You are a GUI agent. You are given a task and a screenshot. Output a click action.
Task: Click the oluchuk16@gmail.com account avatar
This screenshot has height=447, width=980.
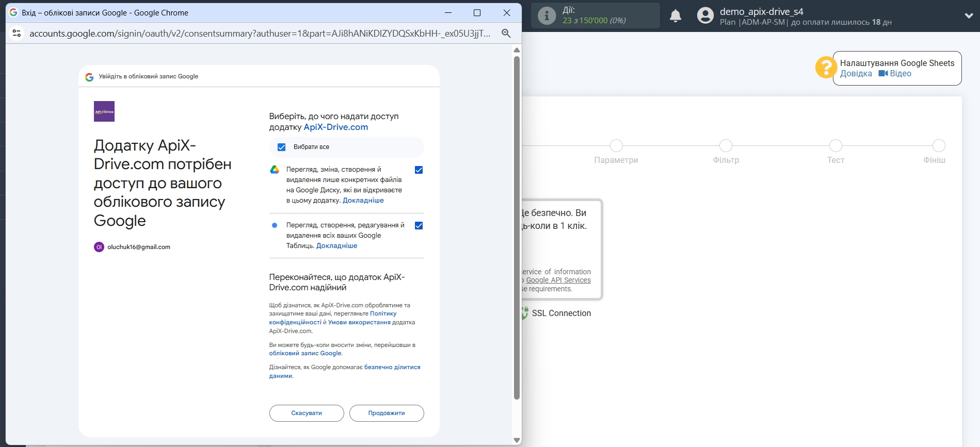point(99,247)
